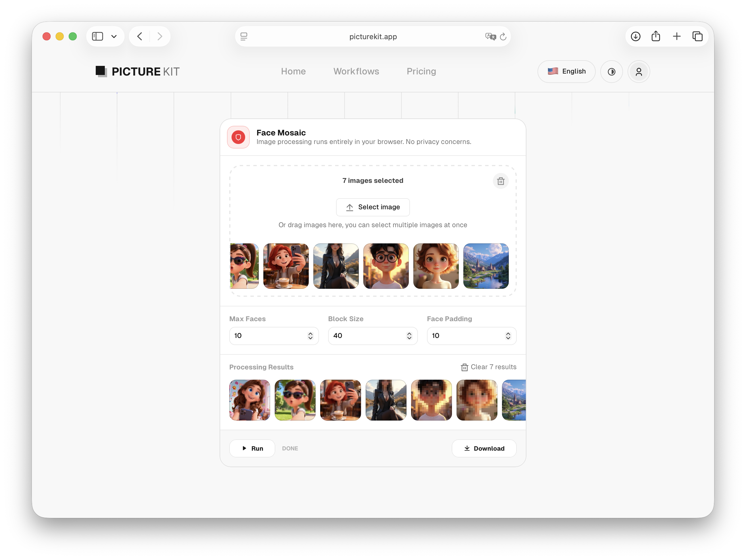Open the English language selector

[566, 71]
